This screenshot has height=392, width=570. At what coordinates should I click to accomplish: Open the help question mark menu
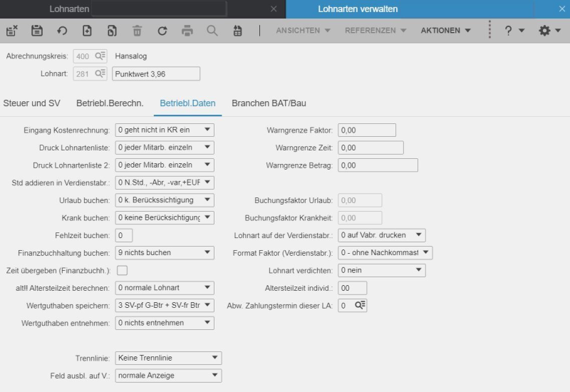pos(514,31)
